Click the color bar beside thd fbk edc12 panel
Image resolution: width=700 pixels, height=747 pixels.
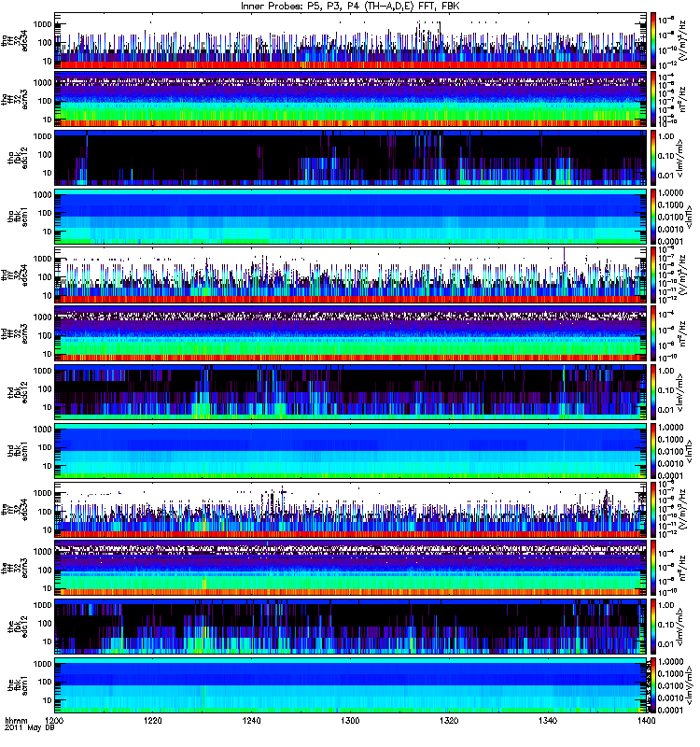653,392
